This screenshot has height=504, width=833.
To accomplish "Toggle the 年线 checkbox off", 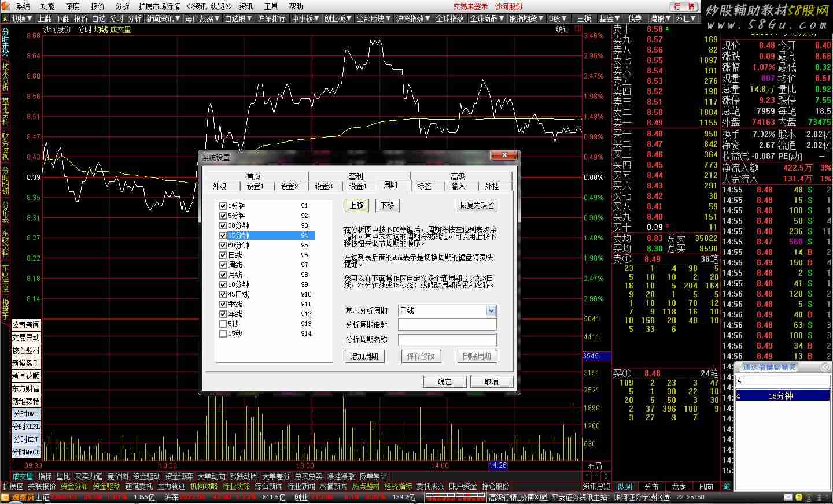I will pos(223,314).
